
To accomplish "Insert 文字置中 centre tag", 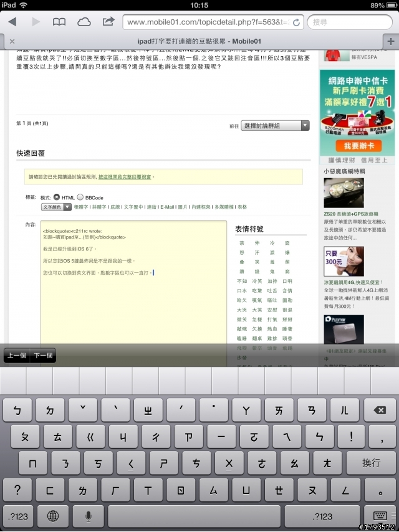I will (x=133, y=207).
